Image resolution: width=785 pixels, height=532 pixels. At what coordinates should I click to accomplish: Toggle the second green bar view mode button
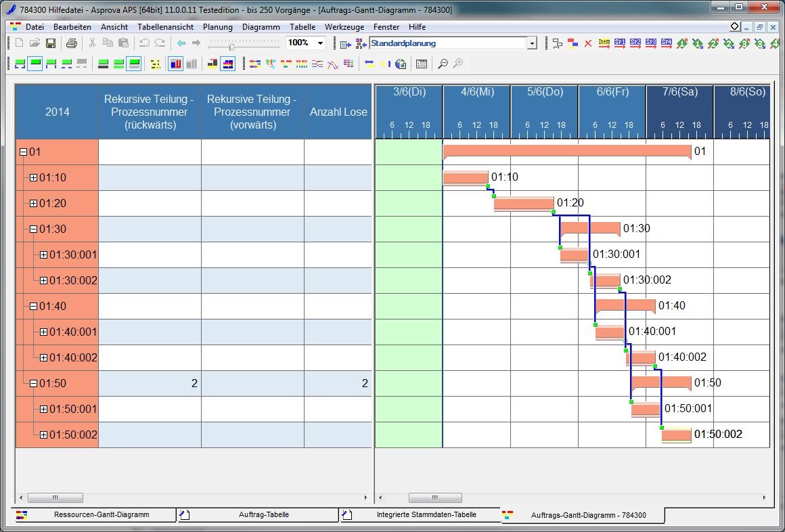[119, 64]
